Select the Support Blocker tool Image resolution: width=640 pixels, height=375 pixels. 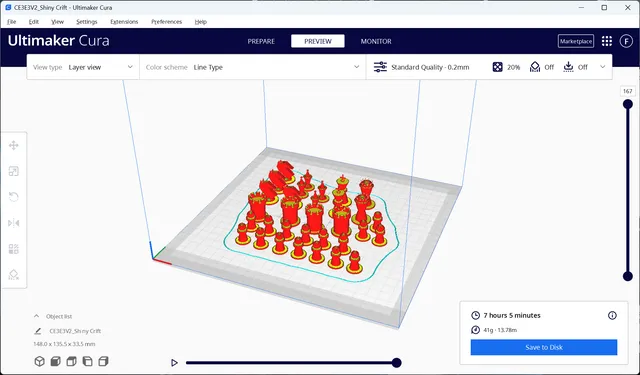tap(13, 275)
